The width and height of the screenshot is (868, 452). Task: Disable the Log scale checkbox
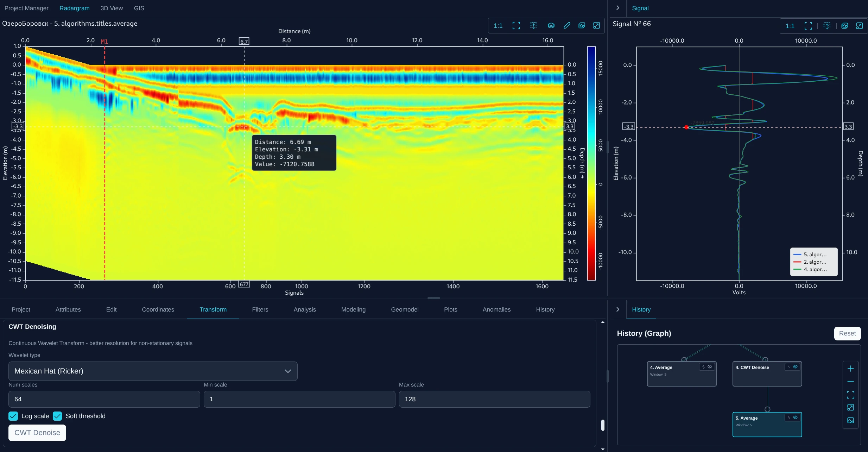(x=13, y=416)
